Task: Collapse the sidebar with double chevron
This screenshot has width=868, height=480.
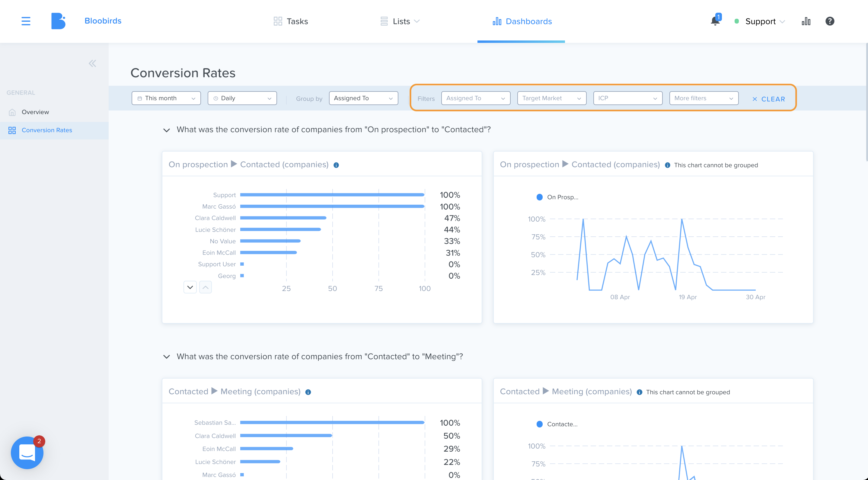Action: point(92,63)
